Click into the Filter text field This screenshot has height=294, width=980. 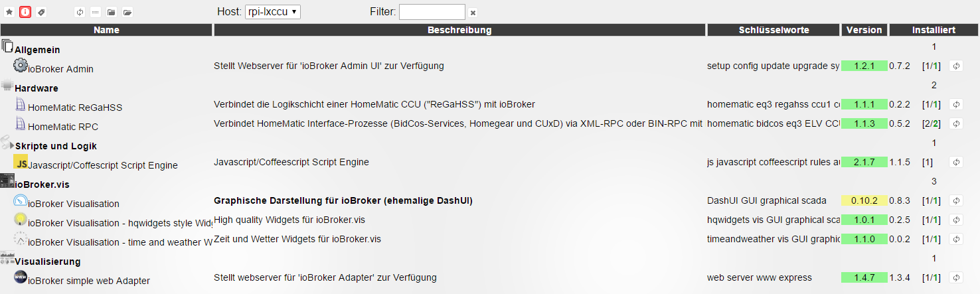432,12
